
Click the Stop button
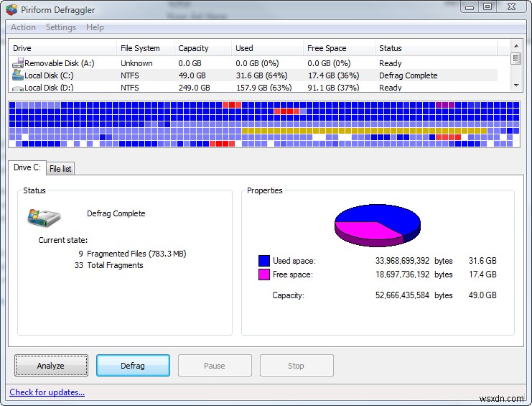[x=297, y=366]
